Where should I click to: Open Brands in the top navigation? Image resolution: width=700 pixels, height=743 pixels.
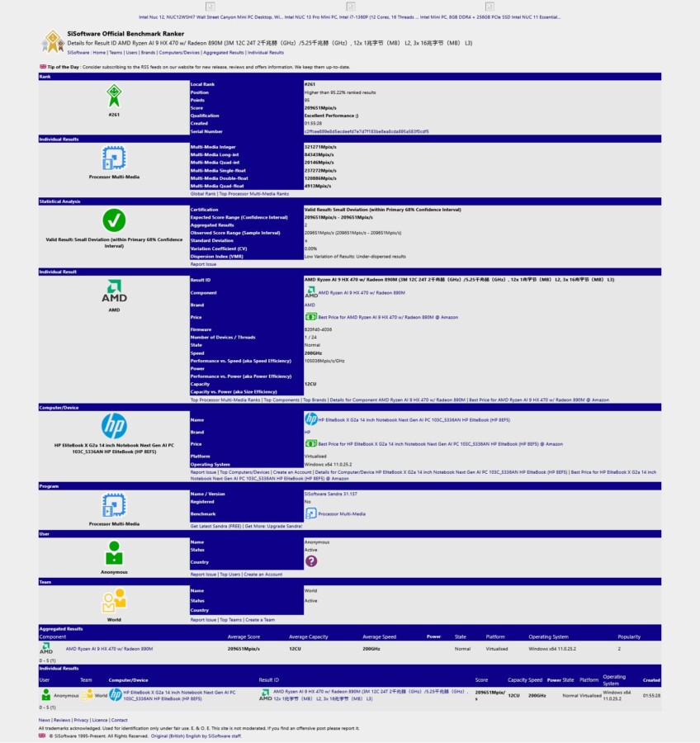click(x=148, y=52)
